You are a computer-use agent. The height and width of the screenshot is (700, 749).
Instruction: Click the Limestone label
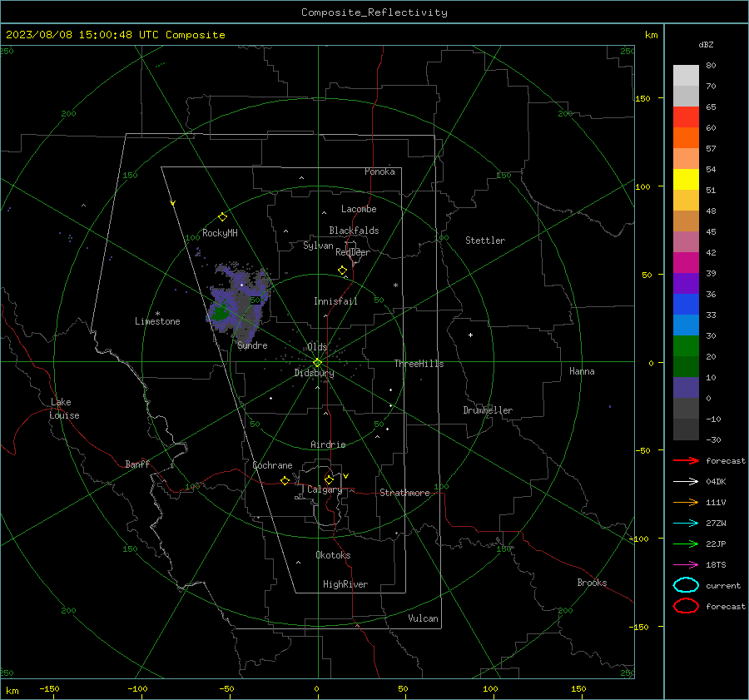157,321
